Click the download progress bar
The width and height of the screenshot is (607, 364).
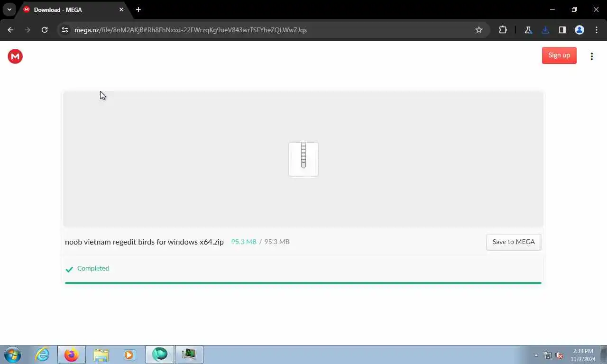tap(303, 283)
